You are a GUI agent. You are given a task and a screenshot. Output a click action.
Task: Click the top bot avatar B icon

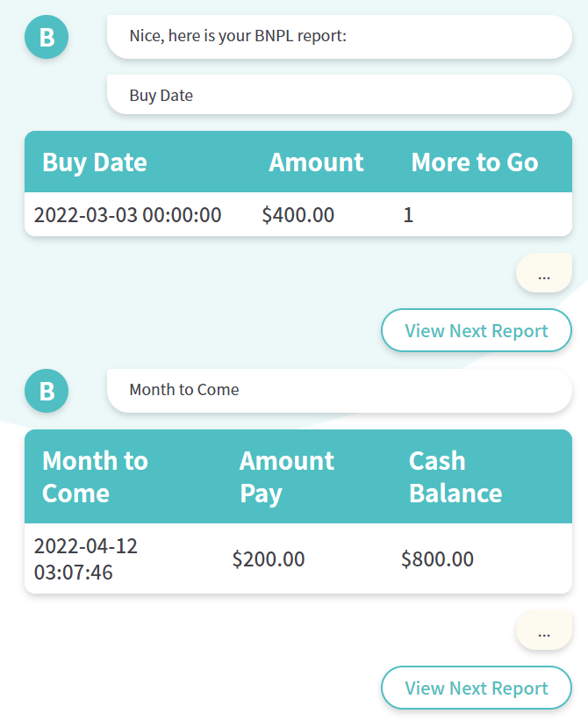point(47,37)
